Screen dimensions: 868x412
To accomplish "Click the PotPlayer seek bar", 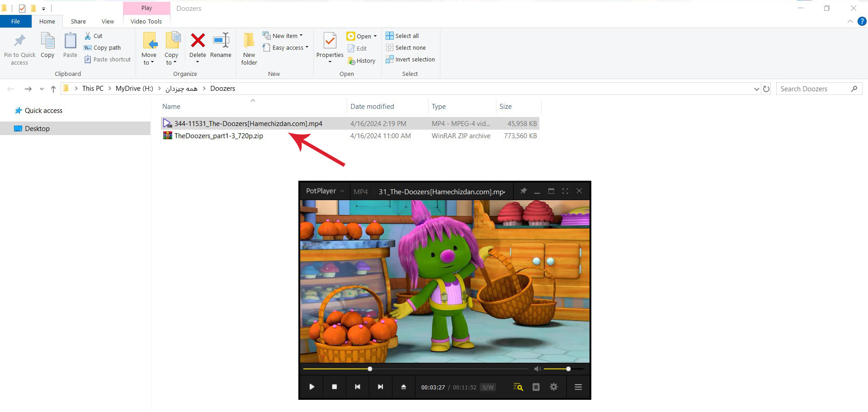I will [x=415, y=369].
